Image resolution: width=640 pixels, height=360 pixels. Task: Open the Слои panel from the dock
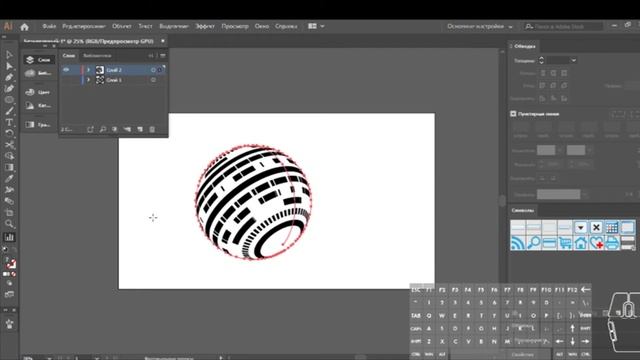click(x=39, y=60)
